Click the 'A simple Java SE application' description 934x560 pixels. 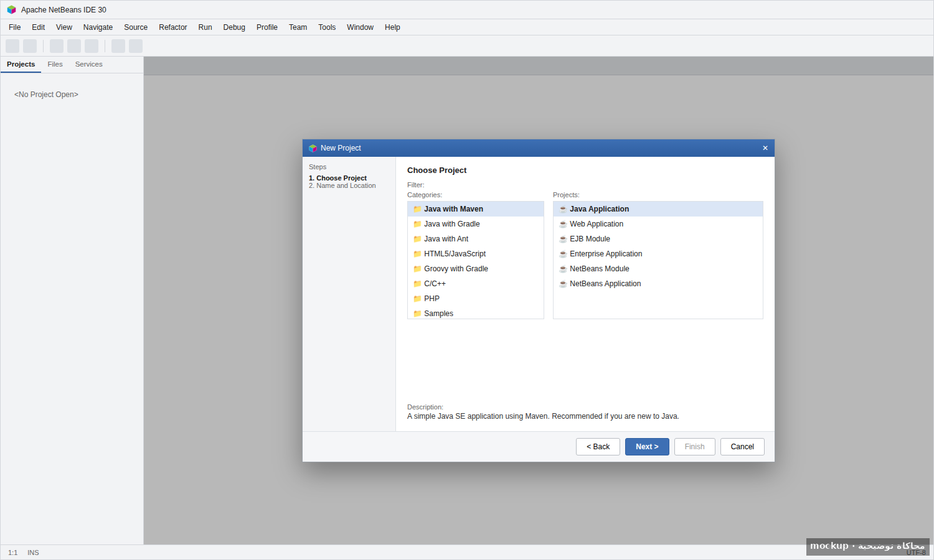click(543, 416)
